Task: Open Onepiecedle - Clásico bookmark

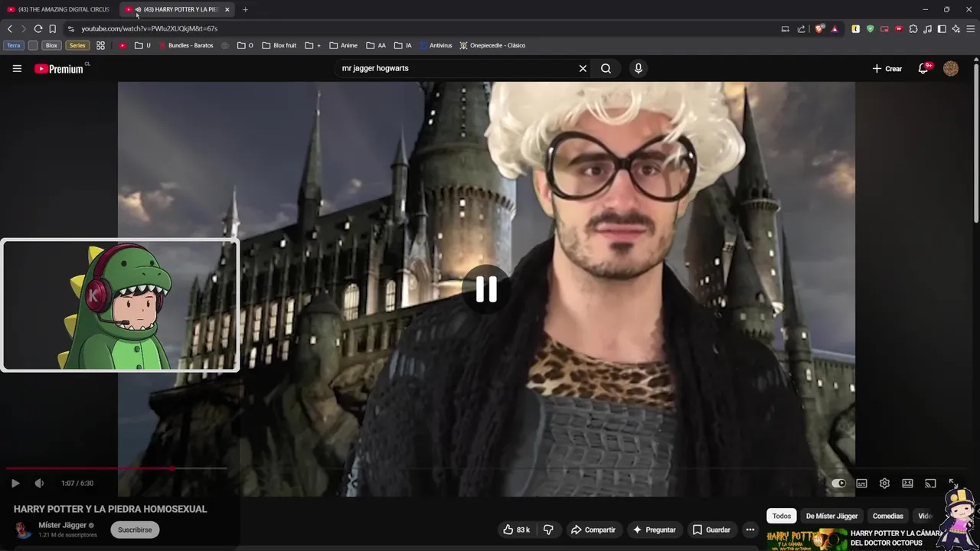Action: pos(492,45)
